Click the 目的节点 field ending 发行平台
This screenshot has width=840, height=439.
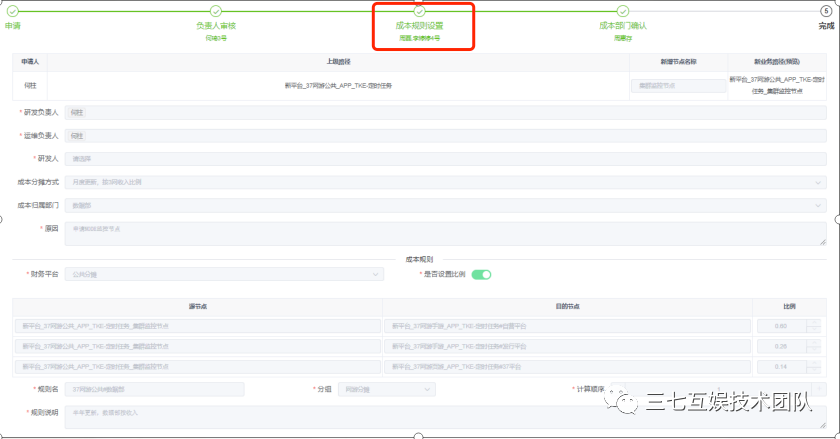pos(567,346)
